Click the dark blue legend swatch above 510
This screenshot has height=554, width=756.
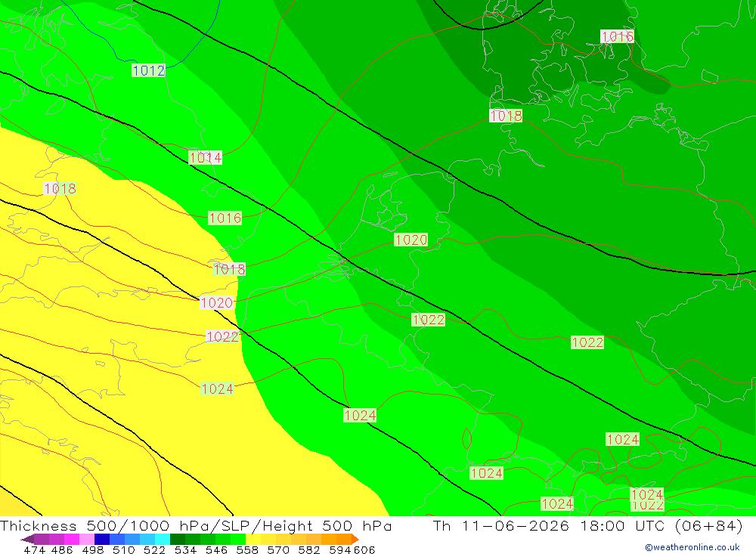tap(102, 539)
